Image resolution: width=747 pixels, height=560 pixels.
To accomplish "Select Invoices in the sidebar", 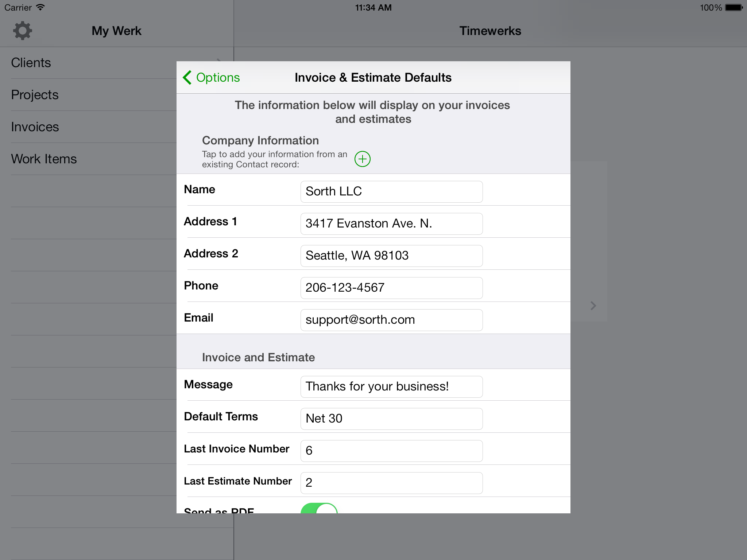I will 35,127.
